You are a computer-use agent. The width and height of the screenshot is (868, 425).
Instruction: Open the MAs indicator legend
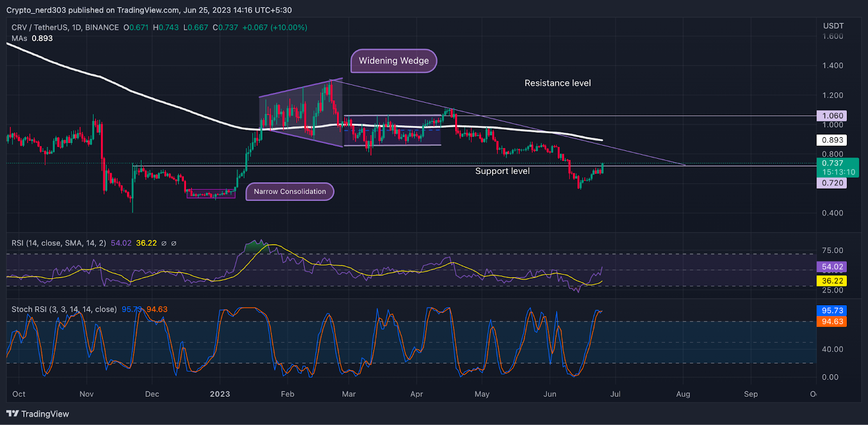tap(19, 38)
